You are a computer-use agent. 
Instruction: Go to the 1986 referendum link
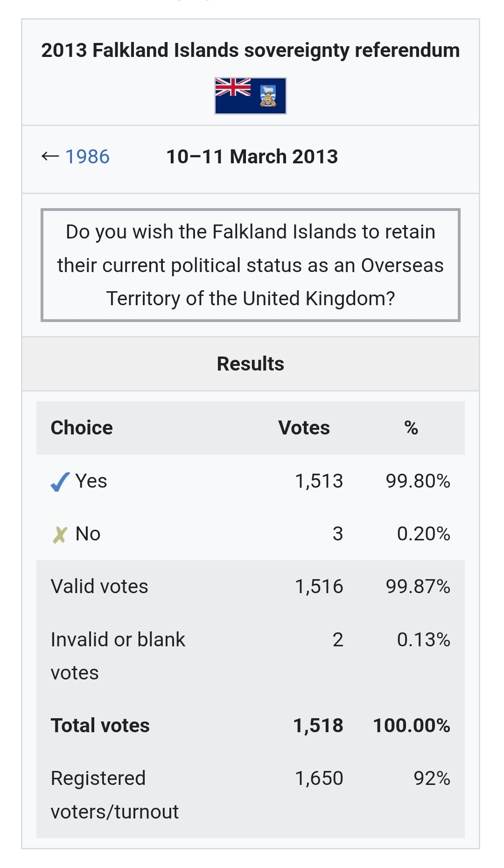(x=87, y=157)
